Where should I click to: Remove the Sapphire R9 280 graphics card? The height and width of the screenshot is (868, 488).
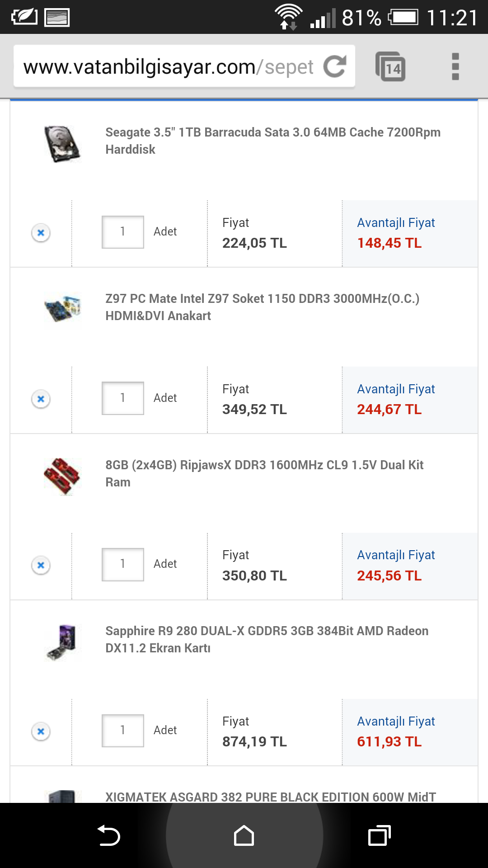click(41, 731)
